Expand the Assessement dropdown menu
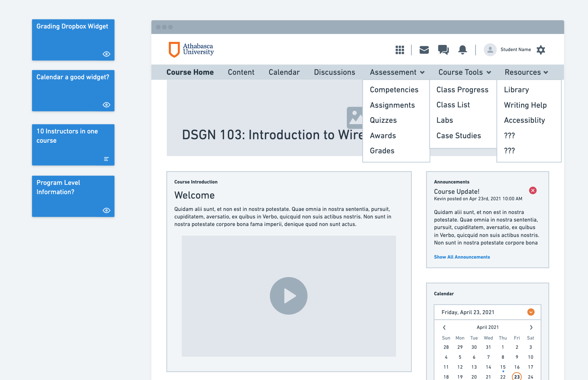The image size is (588, 380). coord(397,72)
